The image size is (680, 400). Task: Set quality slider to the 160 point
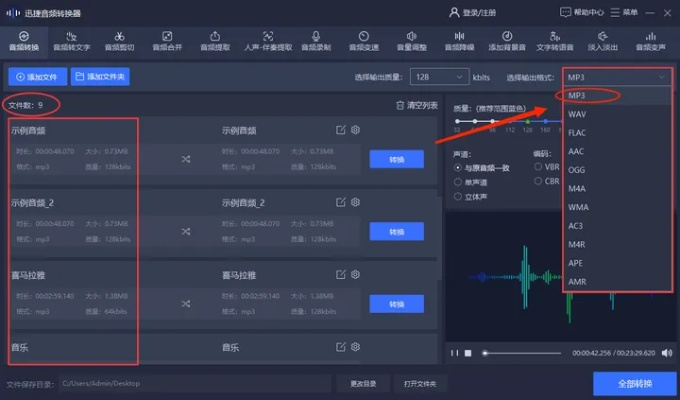[x=546, y=121]
